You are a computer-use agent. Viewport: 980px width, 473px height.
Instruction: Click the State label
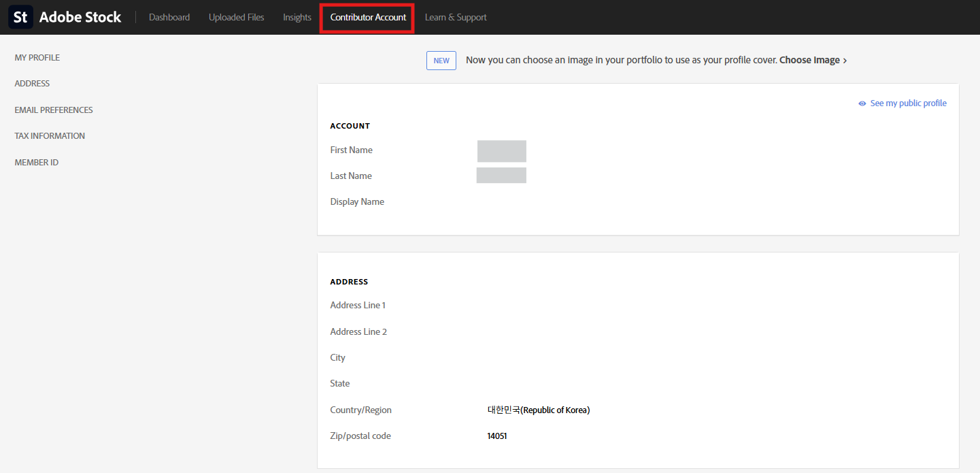coord(340,384)
